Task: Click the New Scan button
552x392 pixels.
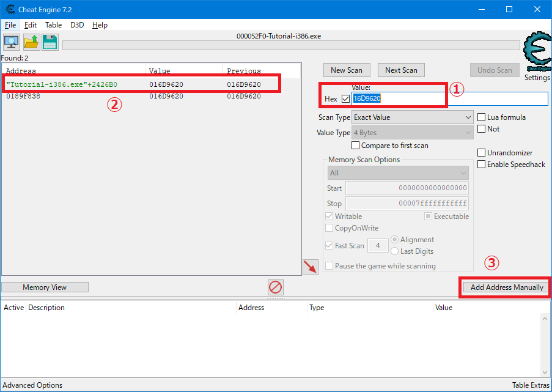Action: tap(347, 70)
